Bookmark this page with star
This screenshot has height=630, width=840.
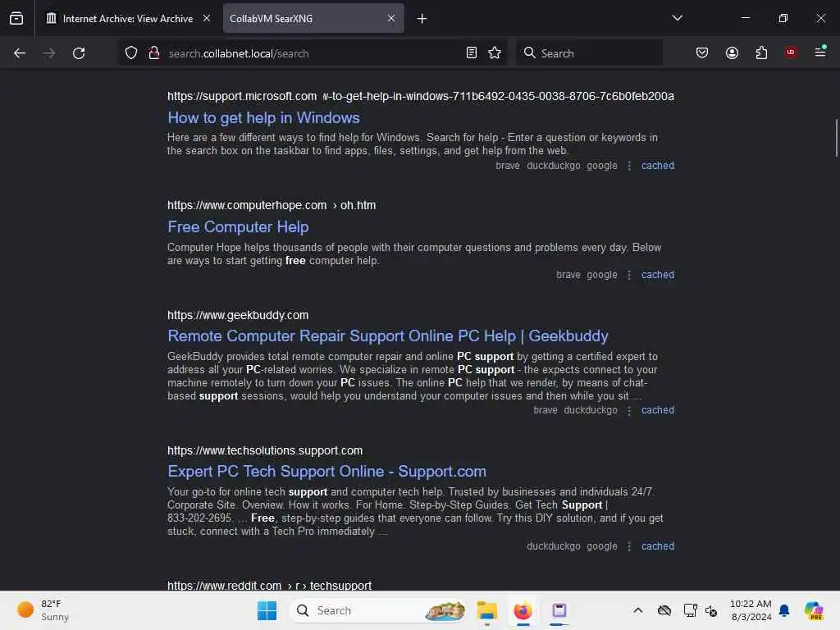[495, 53]
